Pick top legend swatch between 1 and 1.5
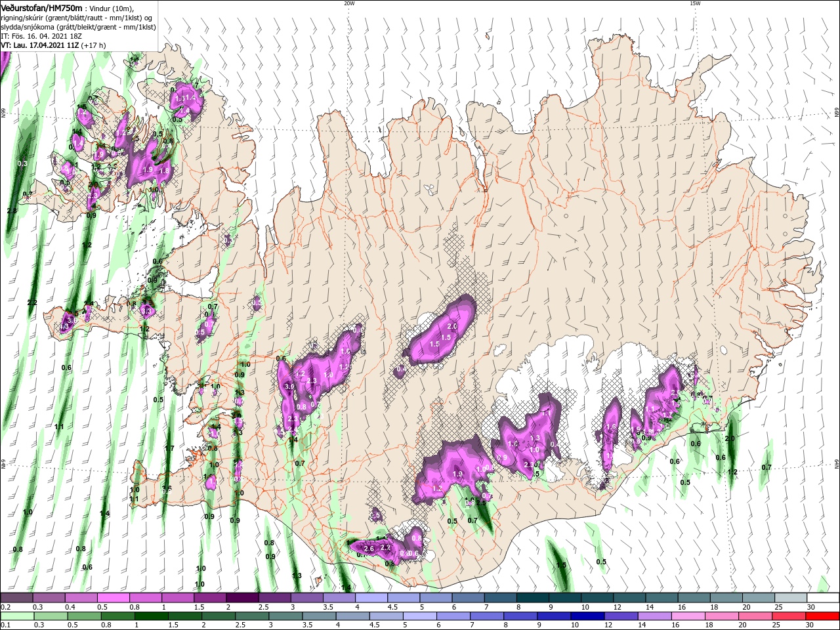840x630 pixels. pyautogui.click(x=178, y=598)
